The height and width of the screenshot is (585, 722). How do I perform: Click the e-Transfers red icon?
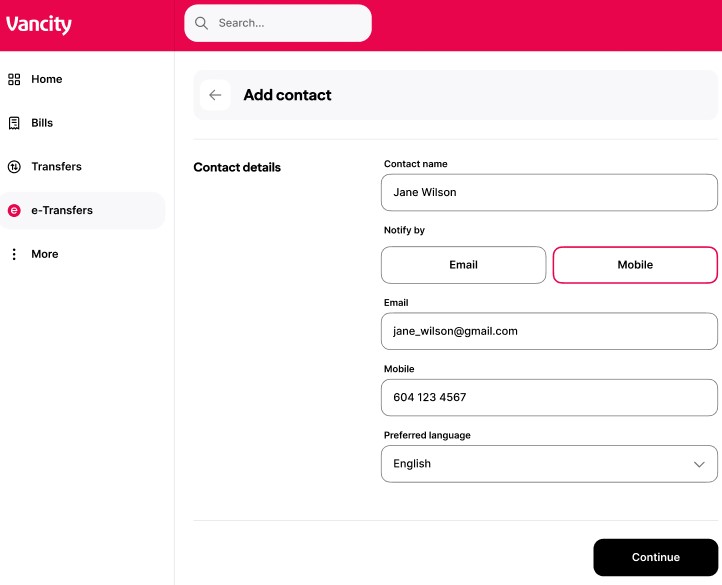[14, 211]
